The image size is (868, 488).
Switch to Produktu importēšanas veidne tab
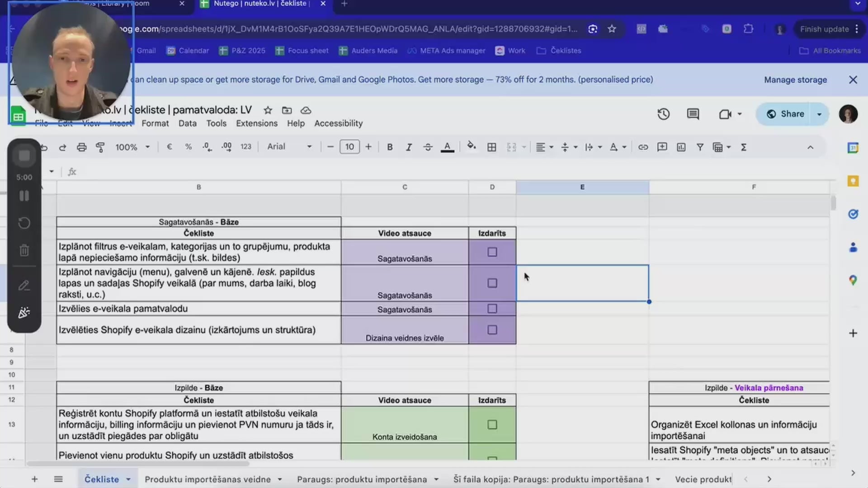[x=208, y=479]
